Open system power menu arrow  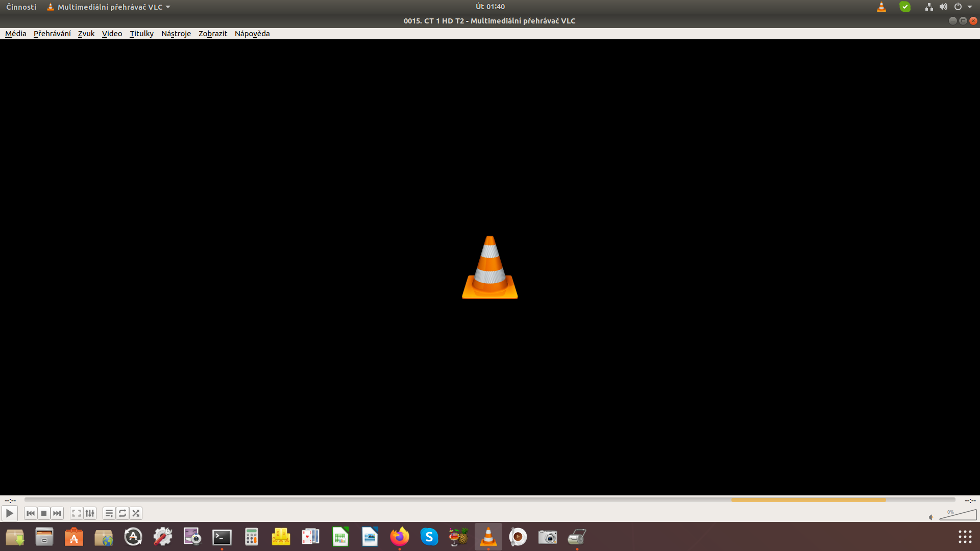[x=970, y=7]
